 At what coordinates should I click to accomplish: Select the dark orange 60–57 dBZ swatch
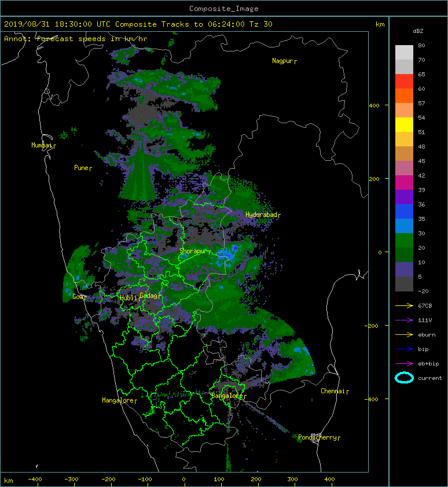(x=404, y=95)
